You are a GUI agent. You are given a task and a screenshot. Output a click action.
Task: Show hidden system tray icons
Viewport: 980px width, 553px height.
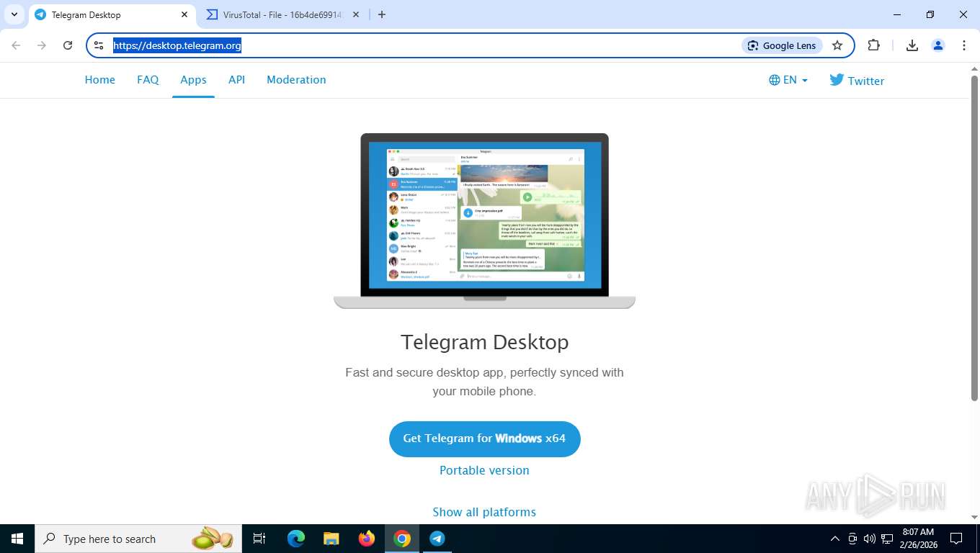(835, 539)
